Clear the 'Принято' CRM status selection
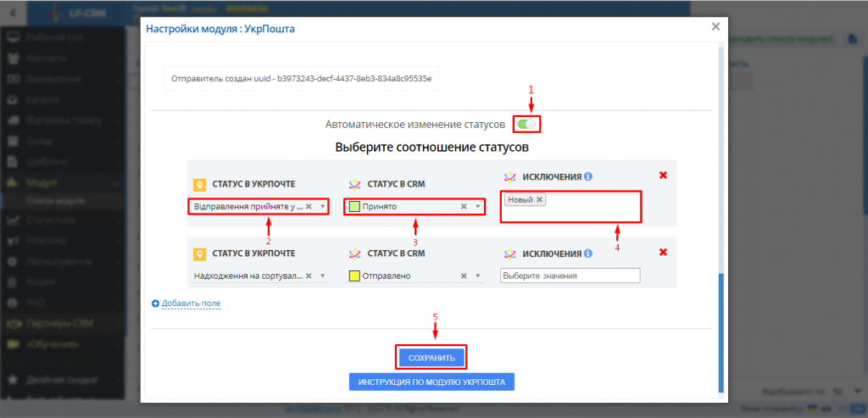Screen dimensions: 868x418 tap(465, 207)
